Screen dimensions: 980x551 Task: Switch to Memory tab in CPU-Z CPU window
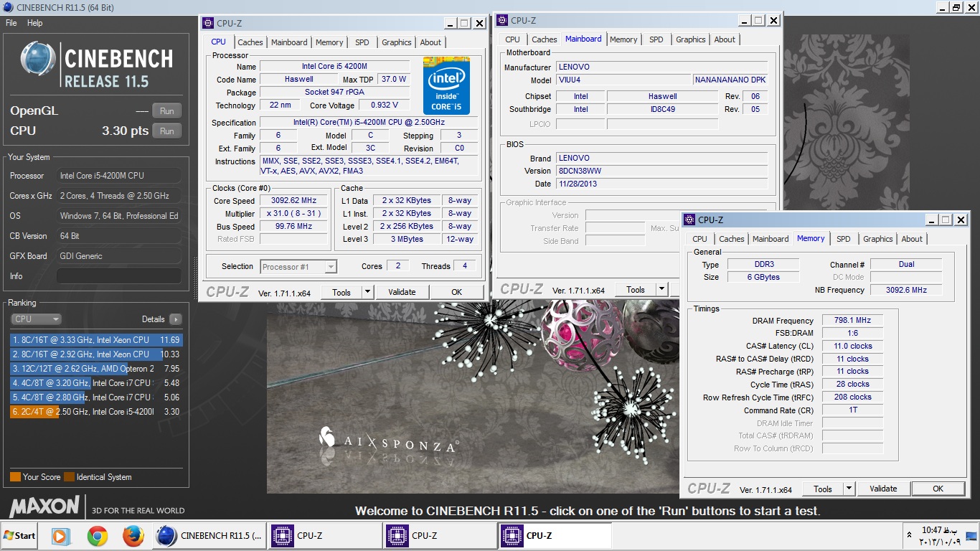pos(329,42)
